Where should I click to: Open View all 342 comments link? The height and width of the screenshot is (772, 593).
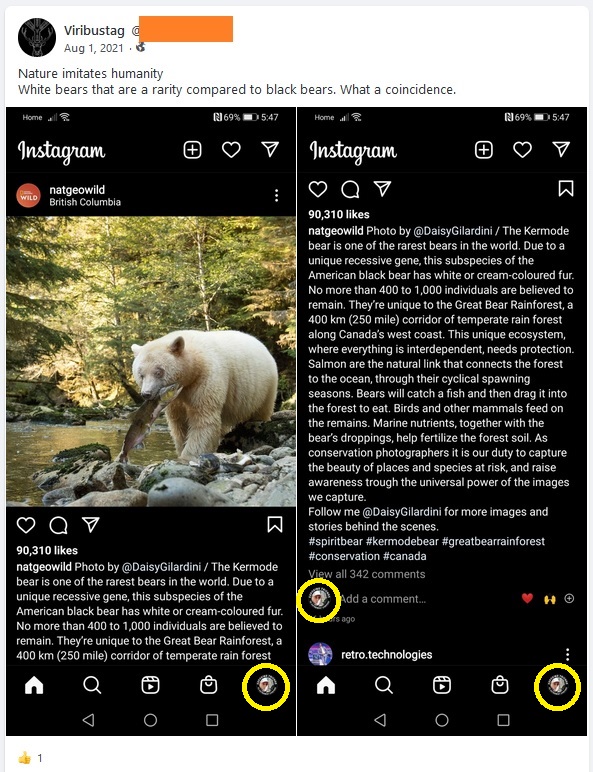[366, 574]
